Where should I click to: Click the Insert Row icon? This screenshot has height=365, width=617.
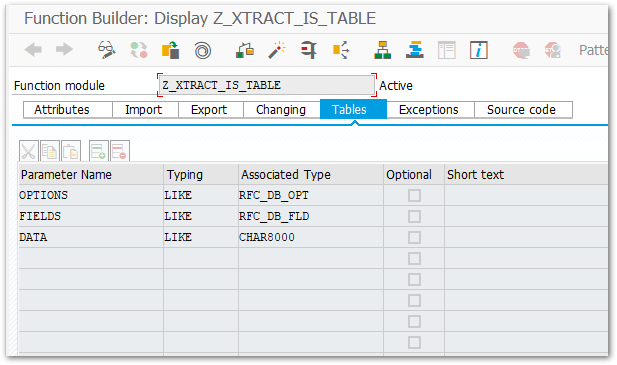(x=98, y=151)
